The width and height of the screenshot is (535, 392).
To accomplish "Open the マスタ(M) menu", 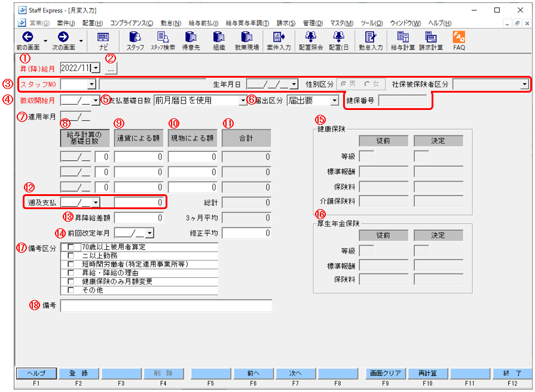I will [x=341, y=23].
